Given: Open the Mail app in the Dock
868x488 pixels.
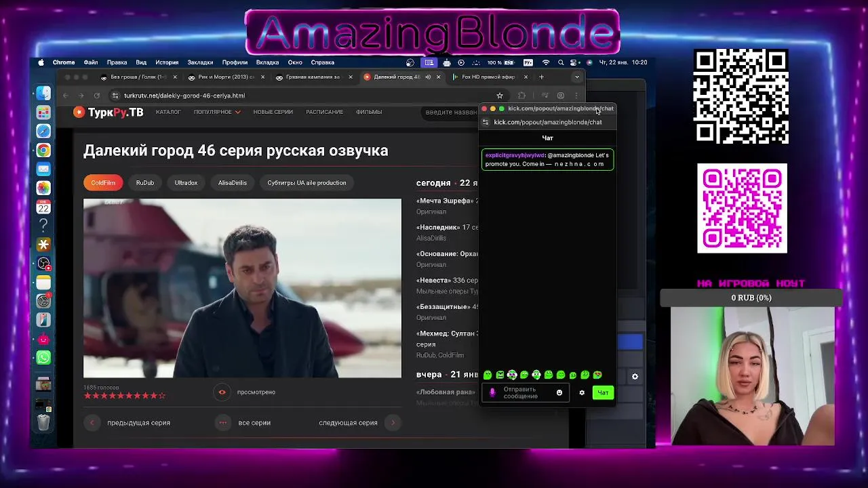Looking at the screenshot, I should pos(43,169).
